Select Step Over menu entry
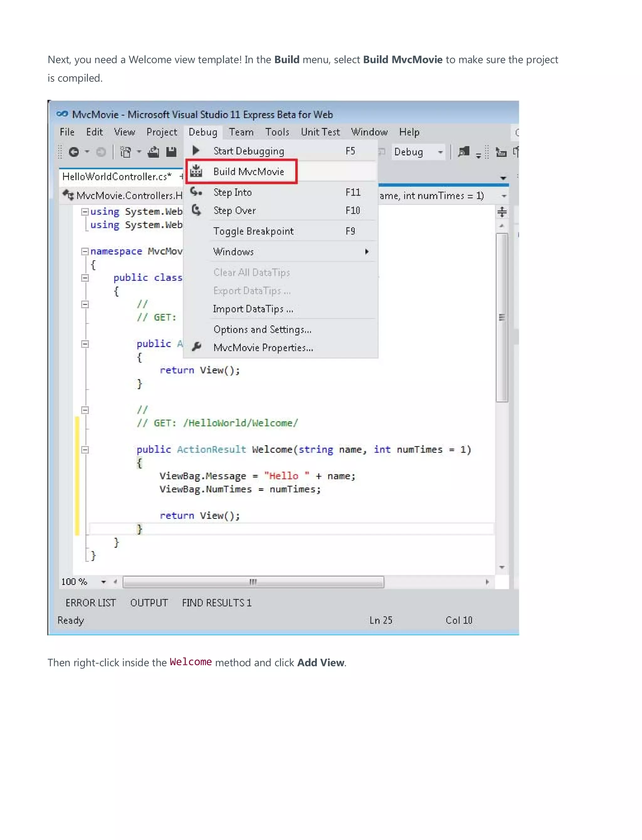Image resolution: width=642 pixels, height=840 pixels. point(281,211)
